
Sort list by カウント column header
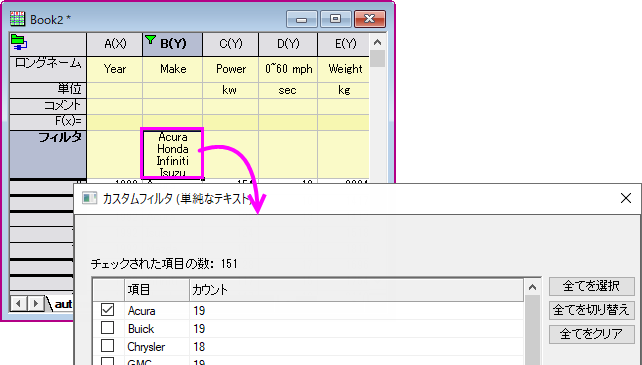(356, 290)
